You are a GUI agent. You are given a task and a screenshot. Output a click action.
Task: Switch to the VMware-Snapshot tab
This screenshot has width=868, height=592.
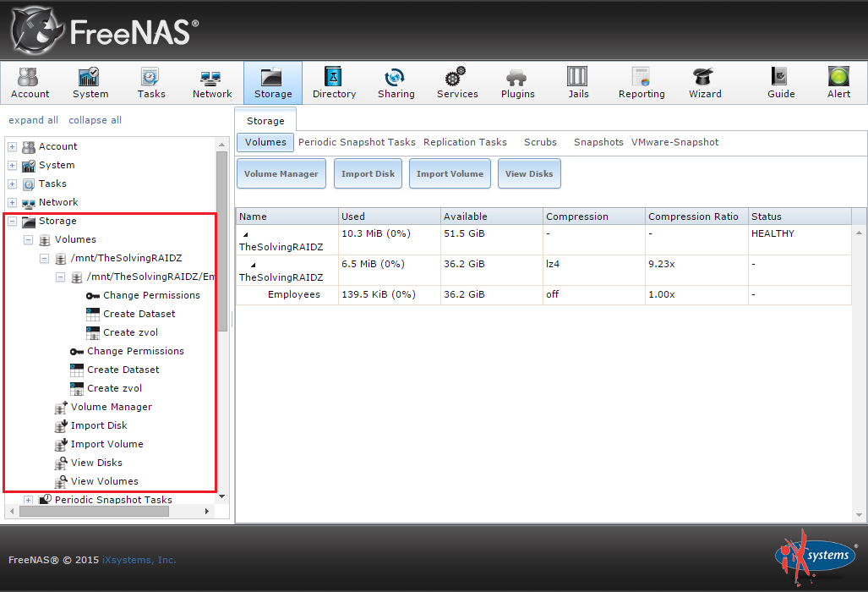[x=674, y=142]
